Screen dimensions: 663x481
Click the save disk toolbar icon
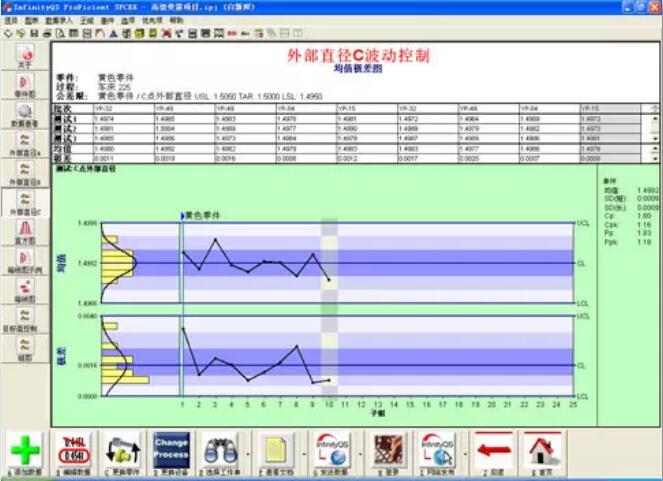34,33
